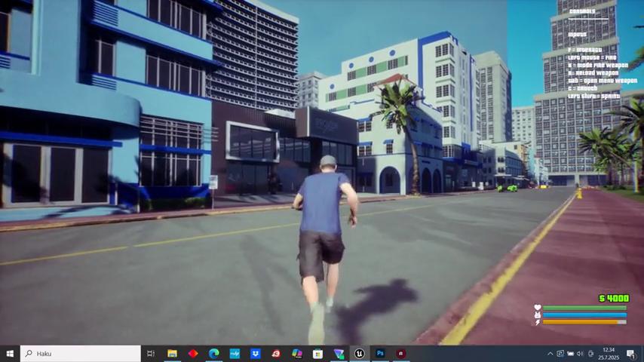Click the orange stamina bar

[x=584, y=323]
